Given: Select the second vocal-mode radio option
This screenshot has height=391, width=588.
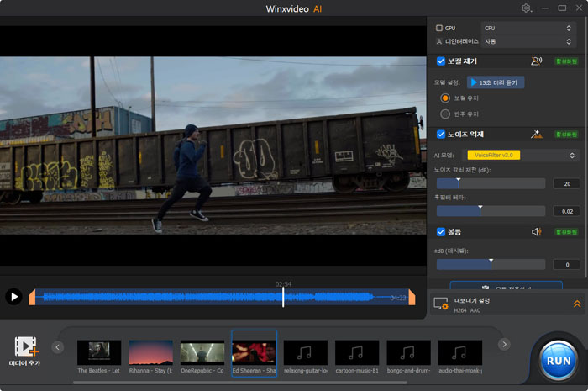Looking at the screenshot, I should 445,114.
